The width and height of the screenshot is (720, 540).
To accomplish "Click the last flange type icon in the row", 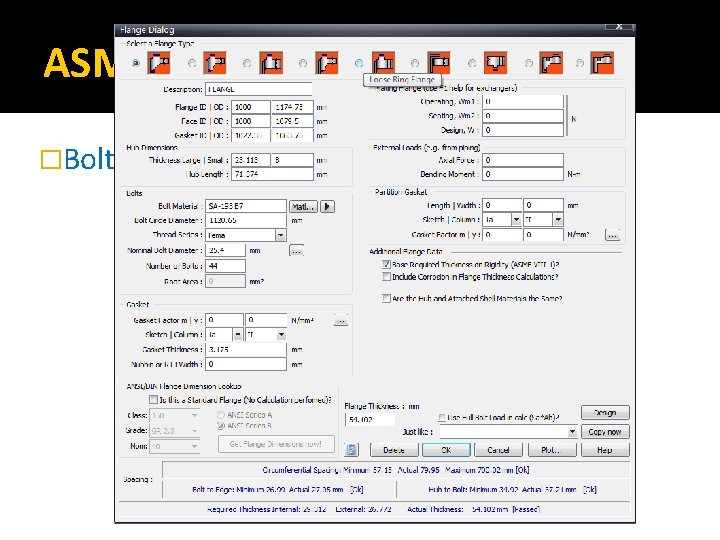I will pos(602,63).
